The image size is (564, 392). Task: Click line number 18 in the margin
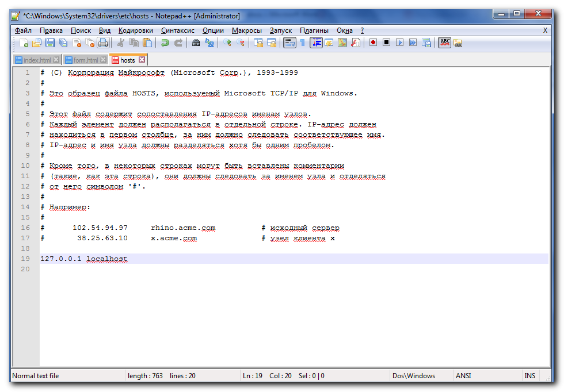click(x=25, y=248)
